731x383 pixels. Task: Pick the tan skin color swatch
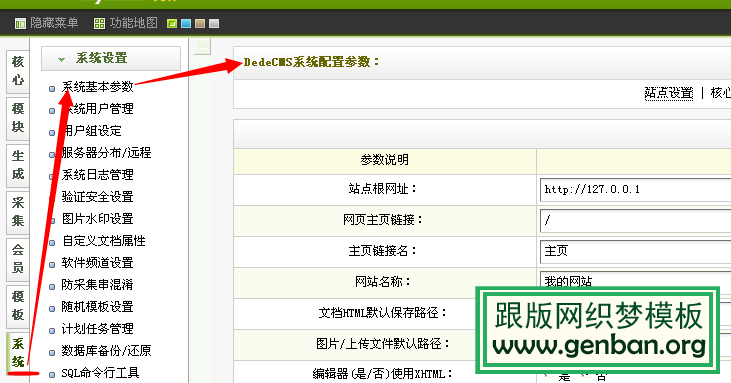[x=200, y=23]
